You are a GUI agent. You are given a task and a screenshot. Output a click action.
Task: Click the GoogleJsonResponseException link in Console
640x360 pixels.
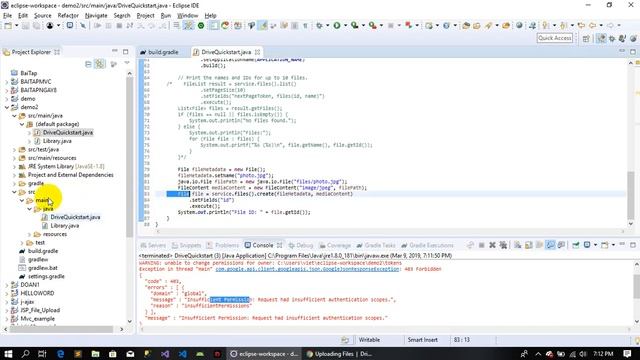pos(307,269)
